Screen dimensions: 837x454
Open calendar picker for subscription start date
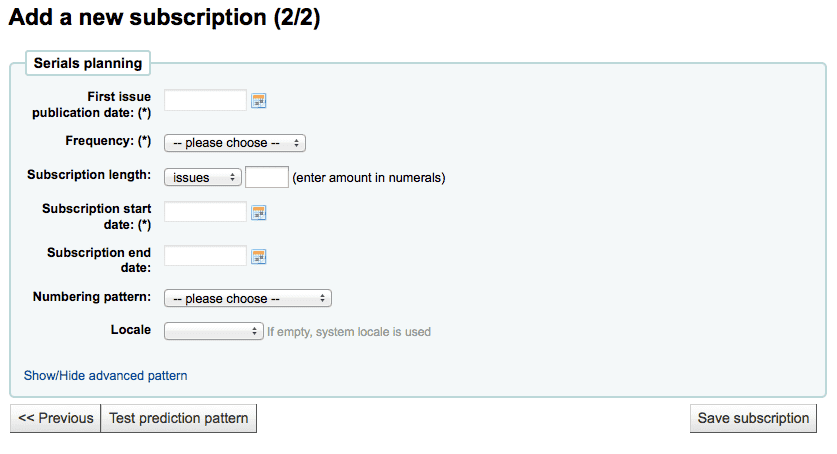259,213
